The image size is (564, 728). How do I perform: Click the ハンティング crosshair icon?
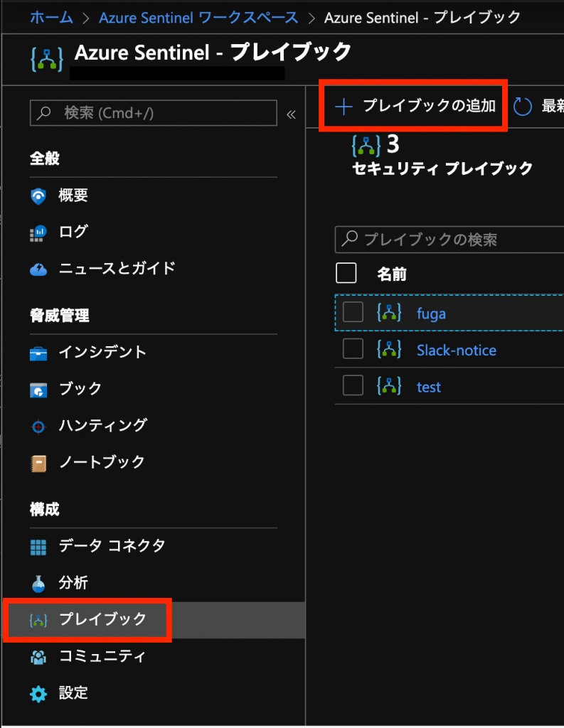[x=38, y=427]
